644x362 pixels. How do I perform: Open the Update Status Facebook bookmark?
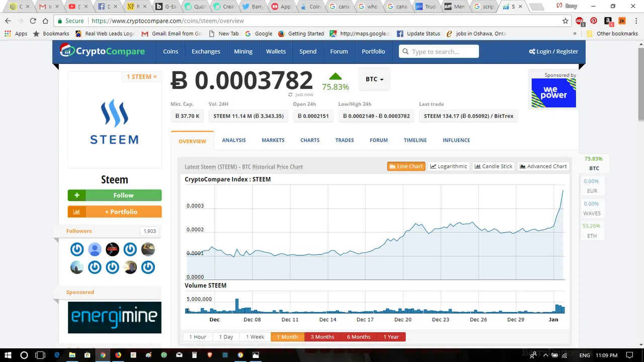click(x=418, y=34)
